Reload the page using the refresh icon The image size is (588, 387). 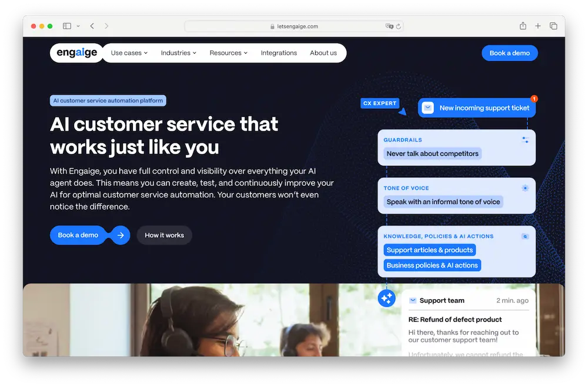coord(398,26)
